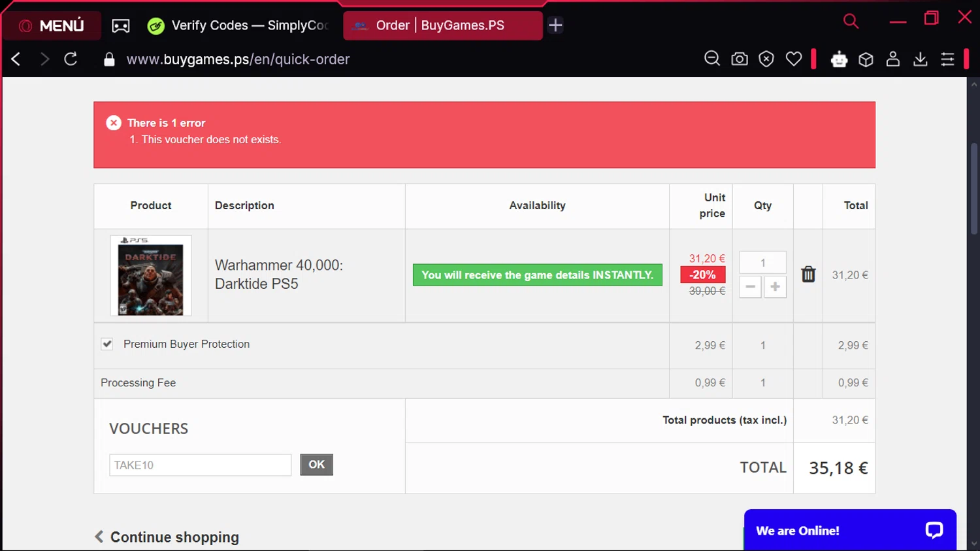The image size is (980, 551).
Task: Open the easy setup sliders icon
Action: pos(947,59)
